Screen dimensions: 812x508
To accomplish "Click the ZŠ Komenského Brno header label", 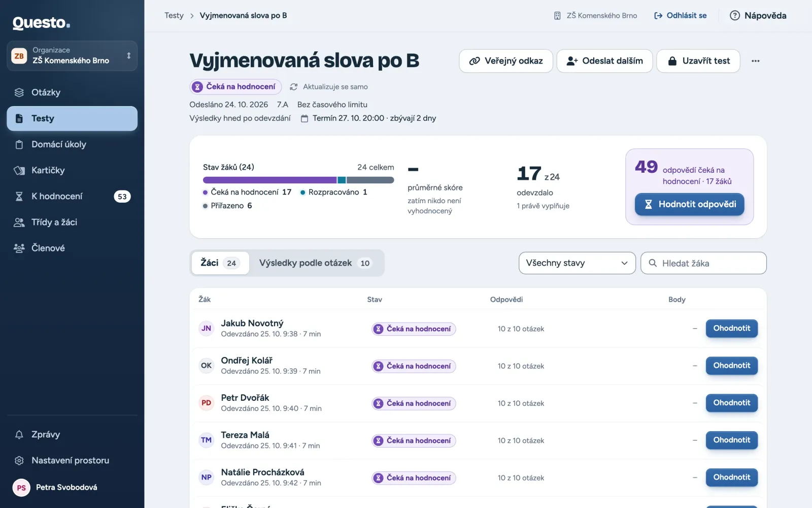I will [595, 15].
